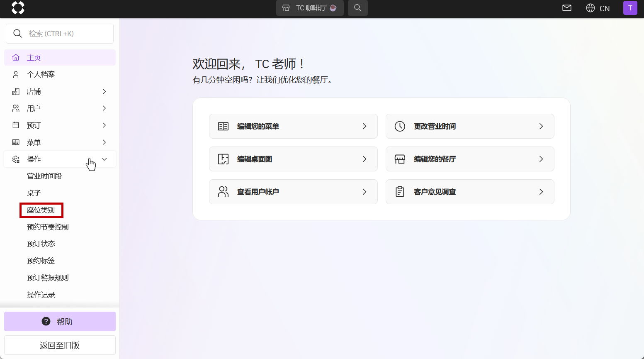Expand the 店铺 chevron arrow
Image resolution: width=644 pixels, height=359 pixels.
coord(104,91)
